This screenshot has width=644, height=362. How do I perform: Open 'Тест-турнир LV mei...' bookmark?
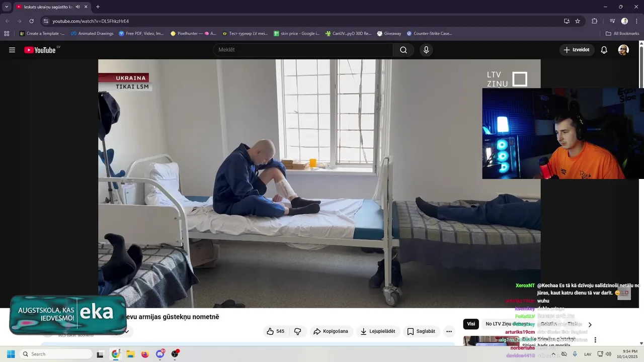(x=245, y=34)
